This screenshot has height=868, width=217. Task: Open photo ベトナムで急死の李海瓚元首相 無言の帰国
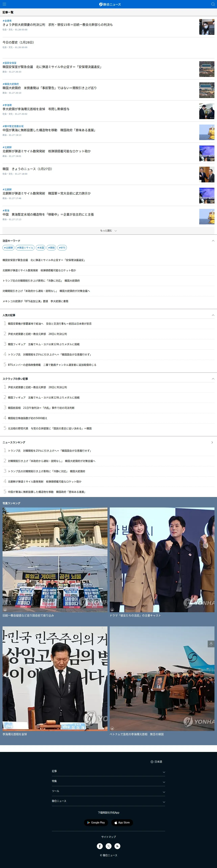coord(162,678)
